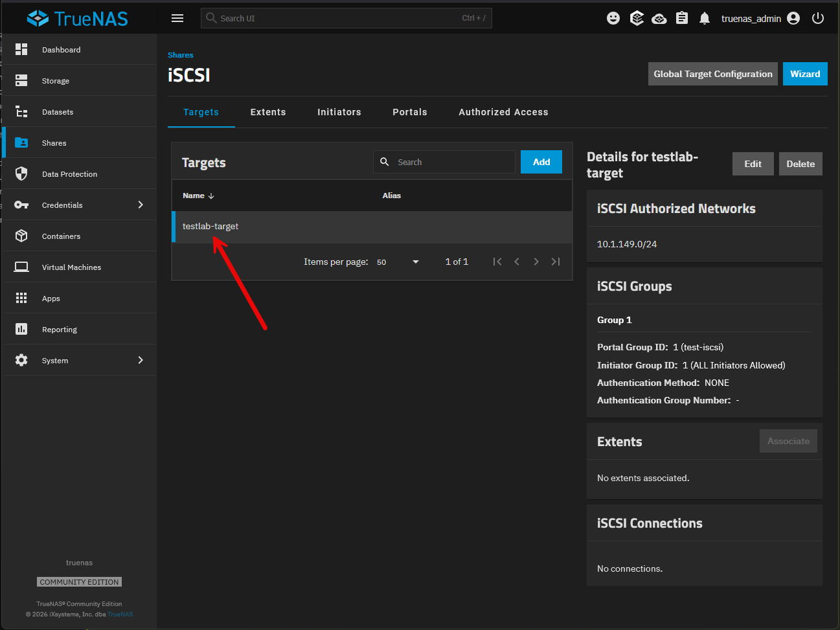Click the authorized network 10.1.149.0/24
840x630 pixels.
[627, 244]
